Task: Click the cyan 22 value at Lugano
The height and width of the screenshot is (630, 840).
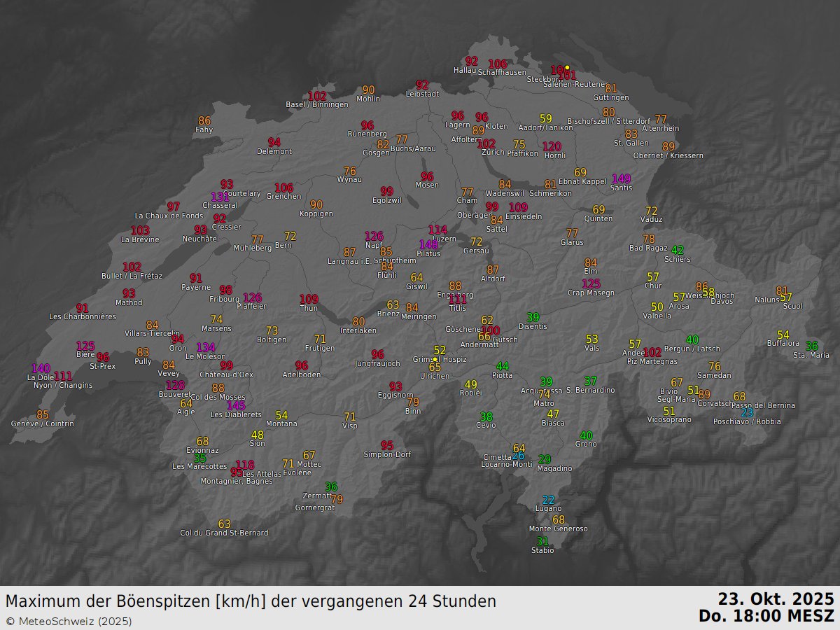Action: pyautogui.click(x=549, y=500)
